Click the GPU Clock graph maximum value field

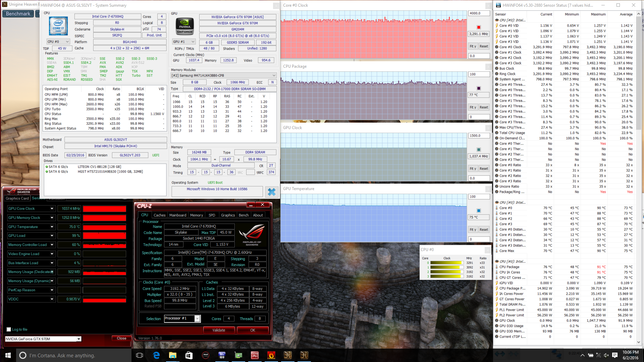(479, 136)
